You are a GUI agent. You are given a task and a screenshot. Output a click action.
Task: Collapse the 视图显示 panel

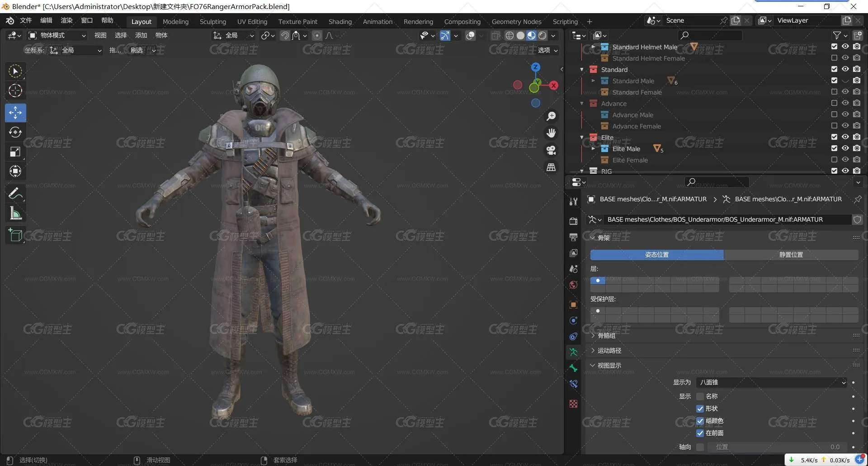pyautogui.click(x=609, y=366)
